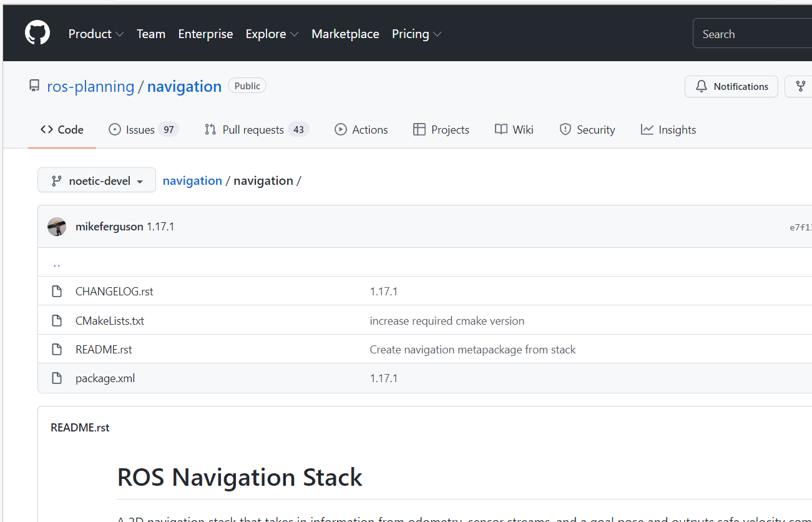Open the 1.17.1 latest commit message
812x522 pixels.
(x=160, y=227)
